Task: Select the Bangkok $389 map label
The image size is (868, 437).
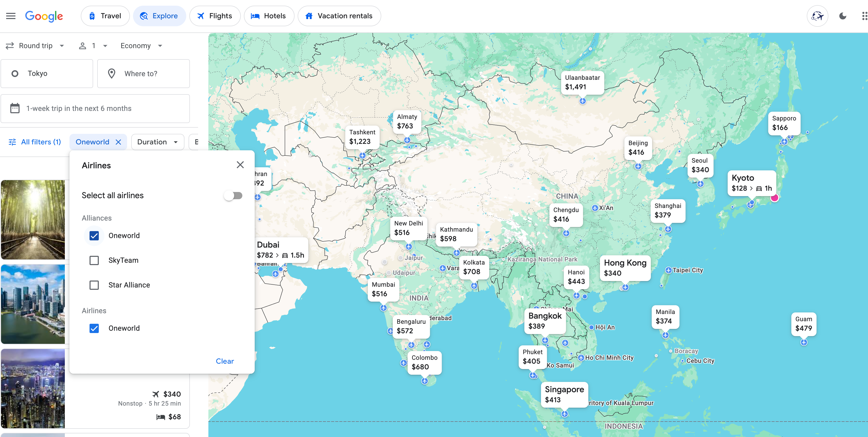Action: coord(545,321)
